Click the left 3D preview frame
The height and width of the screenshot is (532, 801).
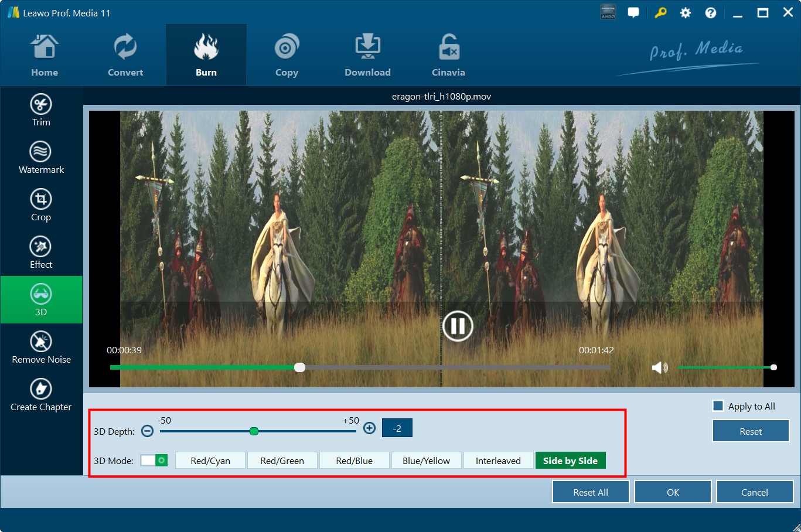coord(281,249)
